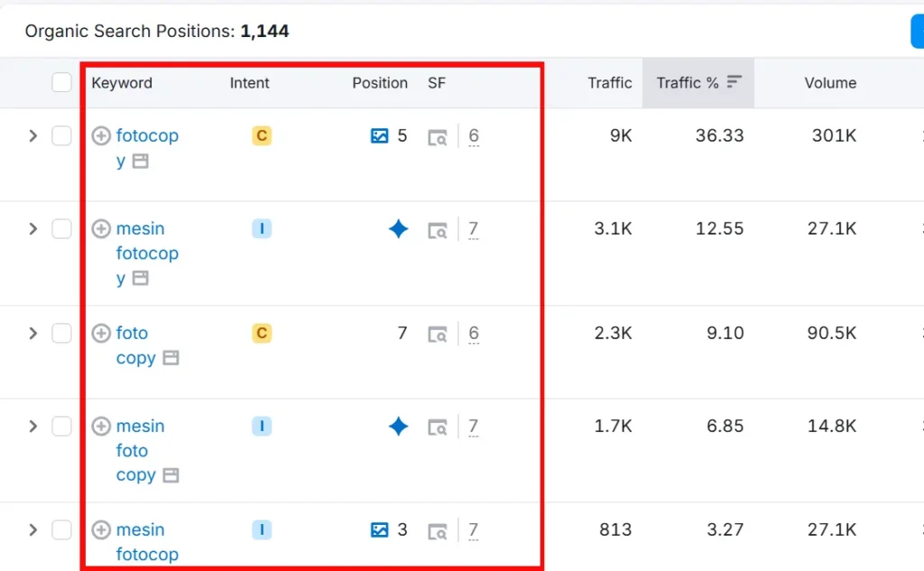Image resolution: width=924 pixels, height=571 pixels.
Task: Click the position value 7 for foto copy
Action: (x=402, y=333)
